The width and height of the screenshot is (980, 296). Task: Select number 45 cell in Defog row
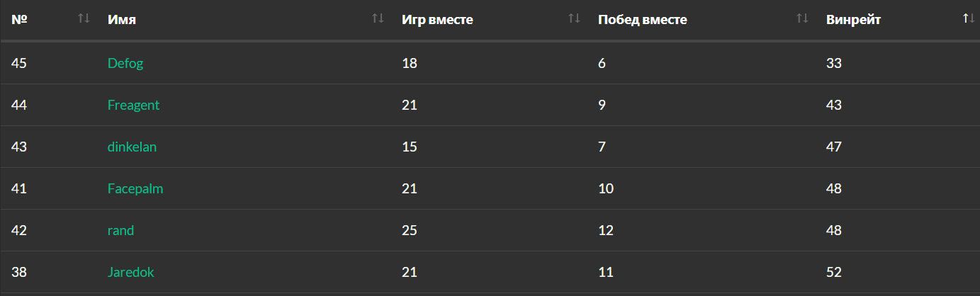click(x=19, y=64)
